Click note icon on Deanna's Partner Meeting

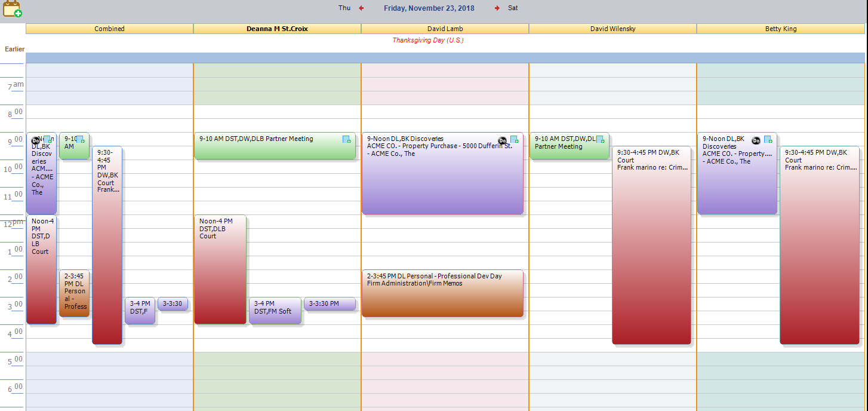click(x=347, y=140)
